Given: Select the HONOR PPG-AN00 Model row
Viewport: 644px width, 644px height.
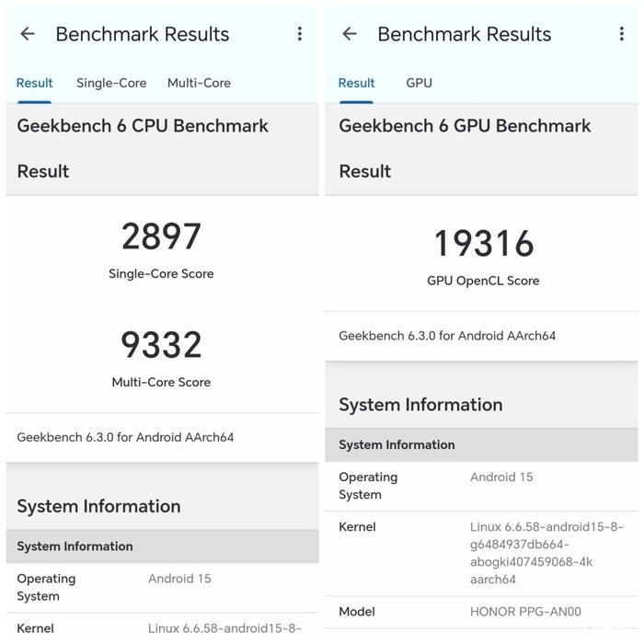Looking at the screenshot, I should pyautogui.click(x=483, y=612).
